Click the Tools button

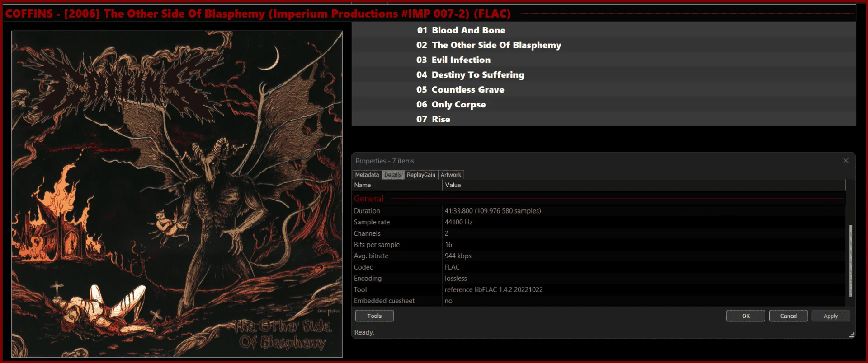[374, 316]
